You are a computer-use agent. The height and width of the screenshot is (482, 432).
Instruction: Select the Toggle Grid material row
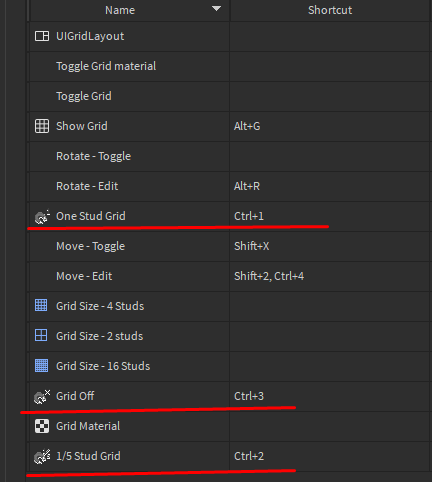click(129, 66)
